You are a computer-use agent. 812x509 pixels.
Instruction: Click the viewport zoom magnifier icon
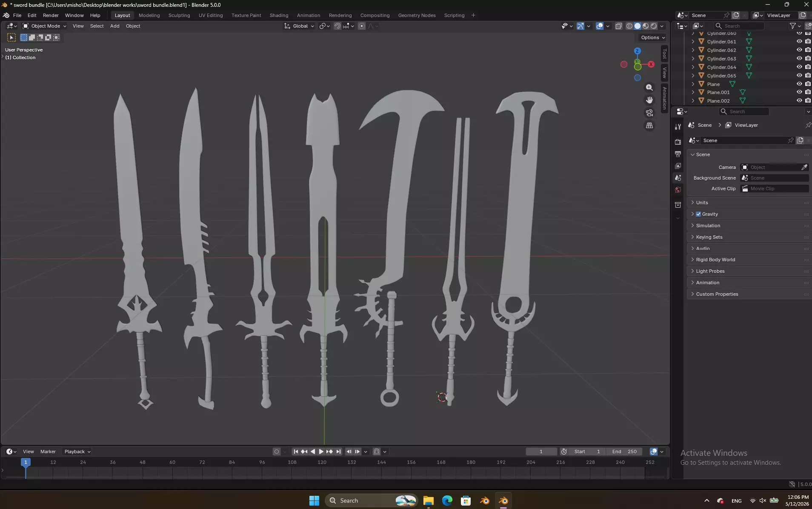649,87
